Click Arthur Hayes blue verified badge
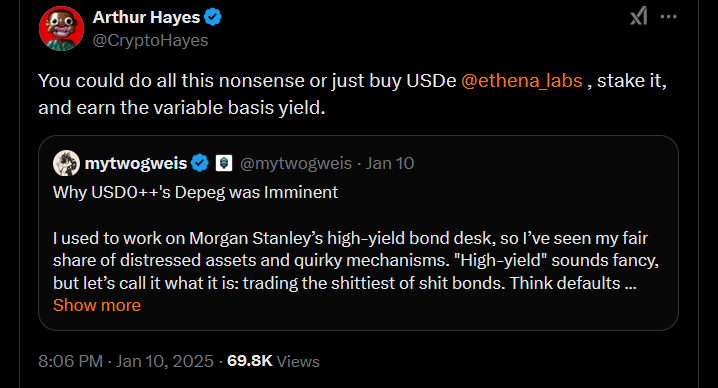 [x=213, y=17]
